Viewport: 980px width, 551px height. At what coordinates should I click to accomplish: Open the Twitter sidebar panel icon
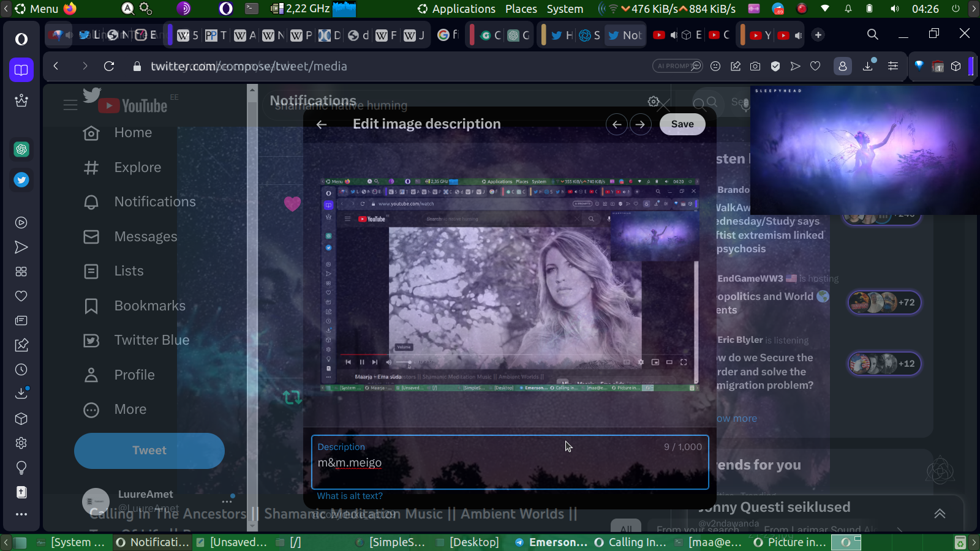[x=21, y=180]
